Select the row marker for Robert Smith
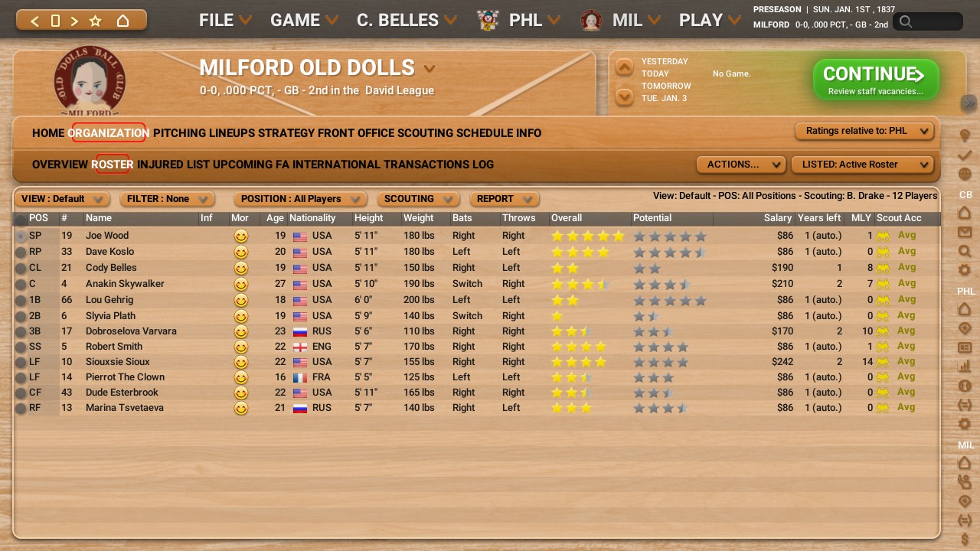The height and width of the screenshot is (551, 980). click(x=21, y=347)
